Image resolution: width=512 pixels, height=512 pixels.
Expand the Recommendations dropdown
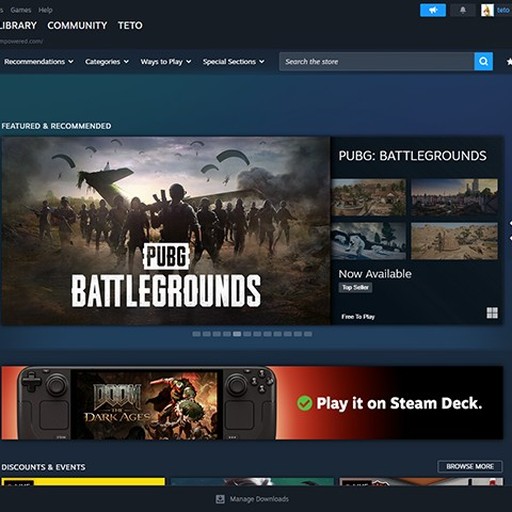coord(39,62)
